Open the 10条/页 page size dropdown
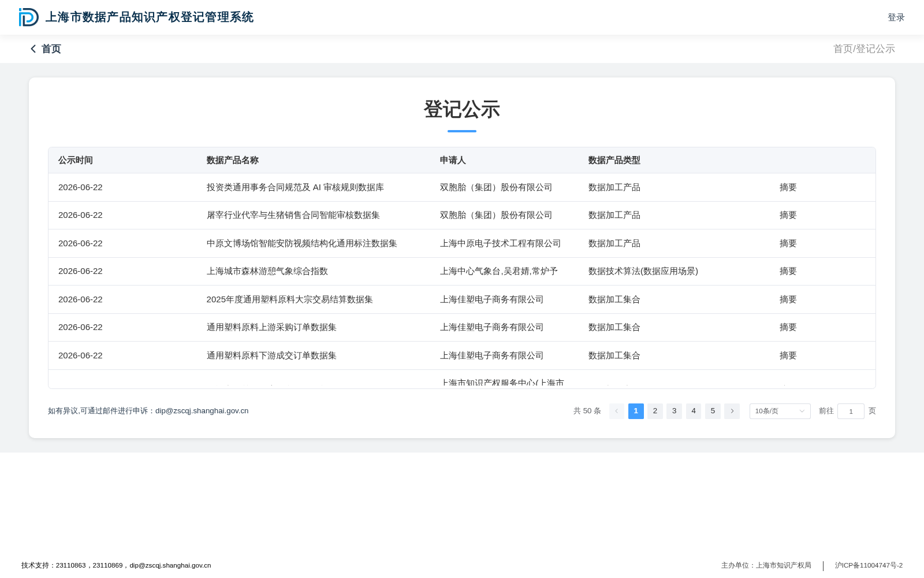Screen dimensions: 924x578 click(x=780, y=411)
